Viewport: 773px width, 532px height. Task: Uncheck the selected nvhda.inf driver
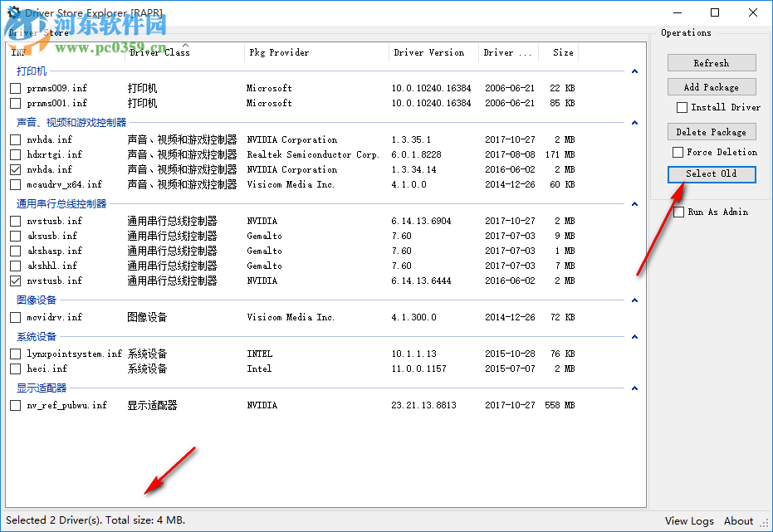(x=15, y=169)
